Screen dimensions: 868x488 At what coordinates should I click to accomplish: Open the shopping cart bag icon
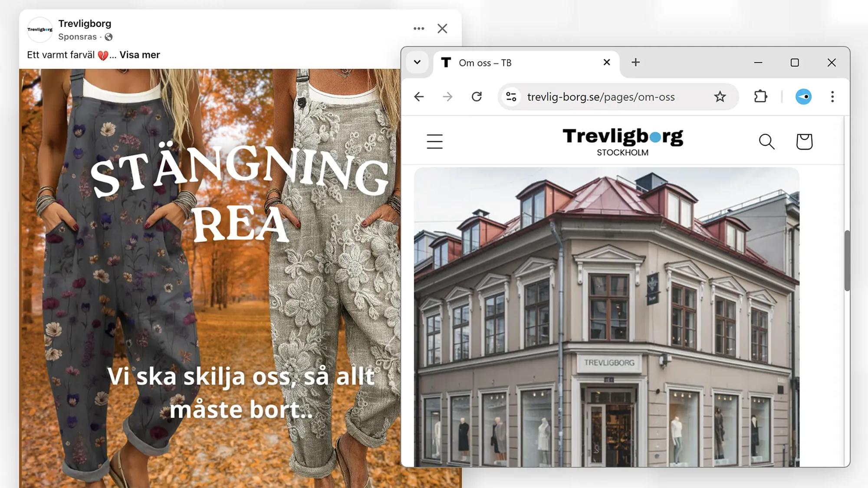(x=804, y=141)
